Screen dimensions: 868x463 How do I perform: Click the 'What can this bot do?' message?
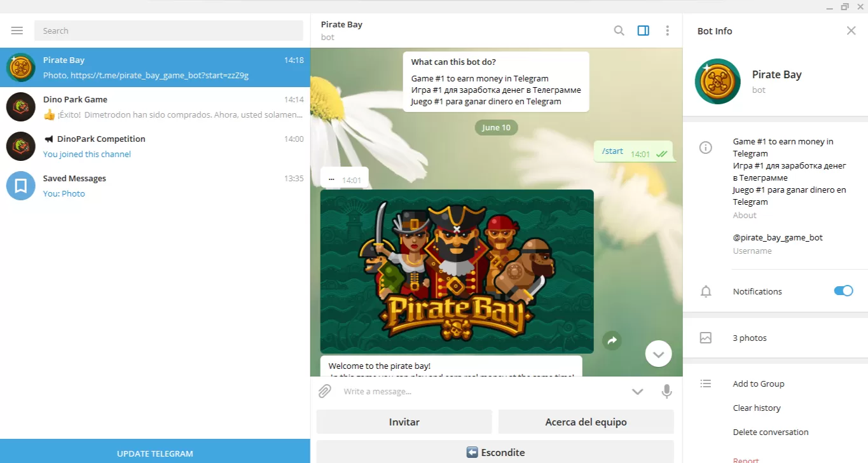pos(496,82)
